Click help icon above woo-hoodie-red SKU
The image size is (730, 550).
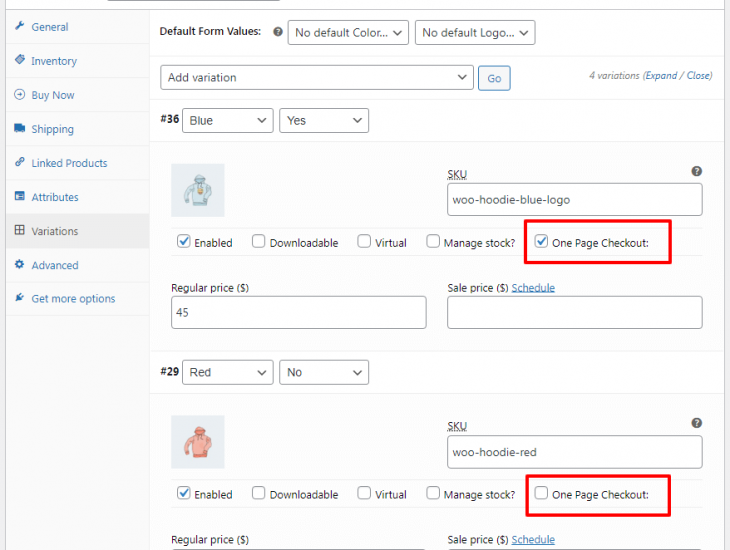696,423
